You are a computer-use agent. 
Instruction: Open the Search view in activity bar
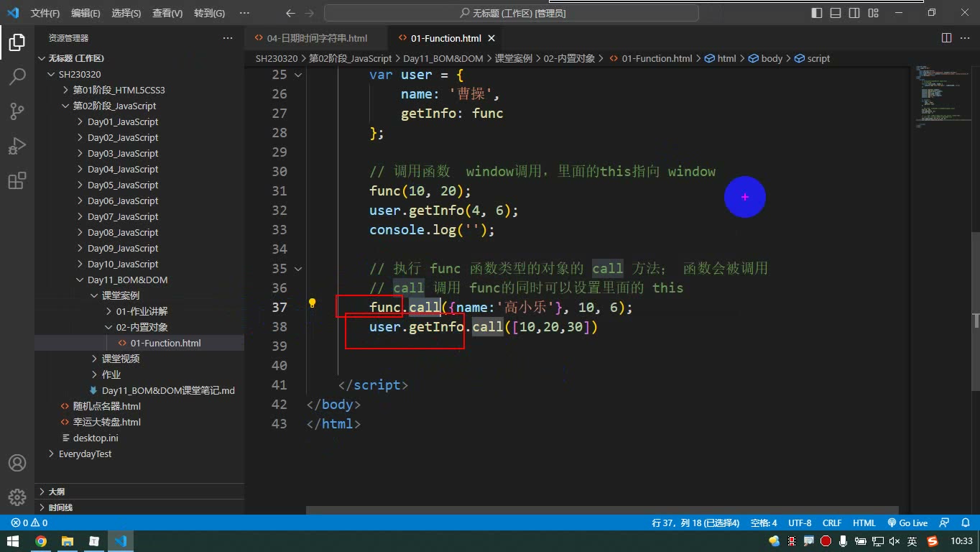click(x=17, y=77)
